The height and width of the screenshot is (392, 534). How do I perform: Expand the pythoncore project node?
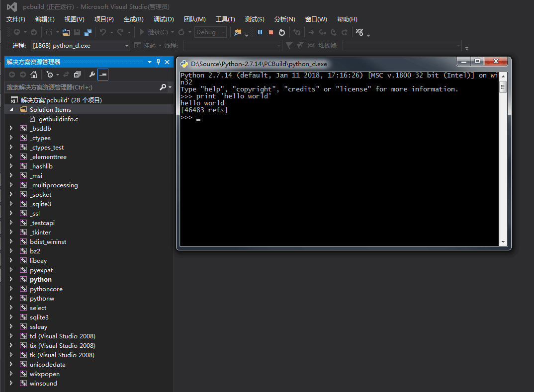[x=11, y=289]
